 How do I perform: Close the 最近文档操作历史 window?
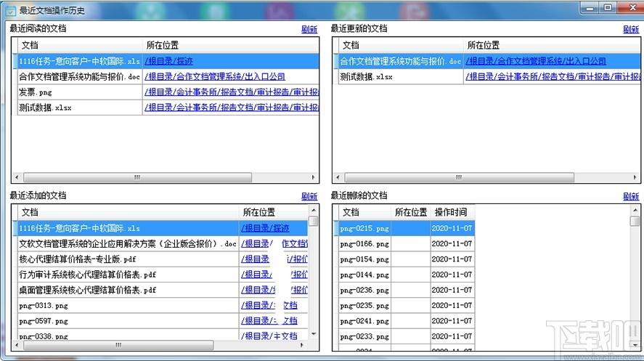click(x=630, y=8)
